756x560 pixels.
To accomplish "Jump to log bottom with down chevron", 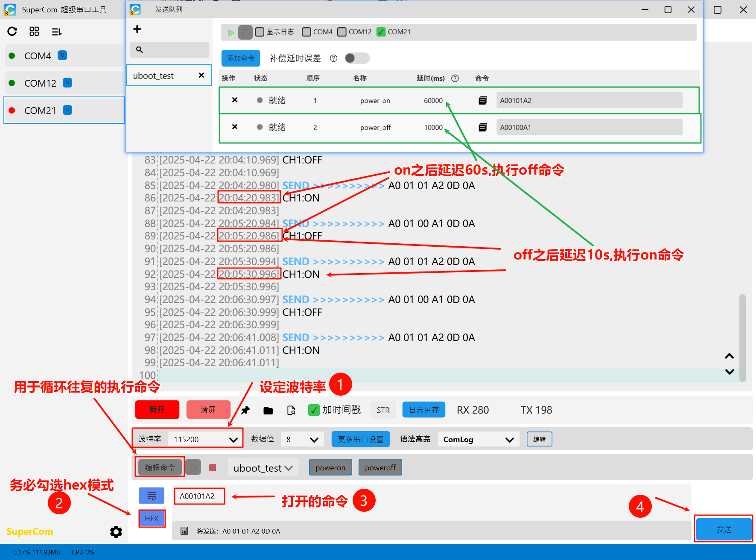I will pos(730,372).
